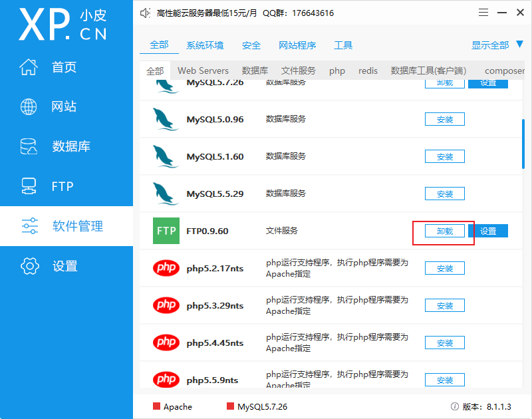The image size is (532, 419).
Task: Click the 数据库 database icon
Action: (29, 146)
